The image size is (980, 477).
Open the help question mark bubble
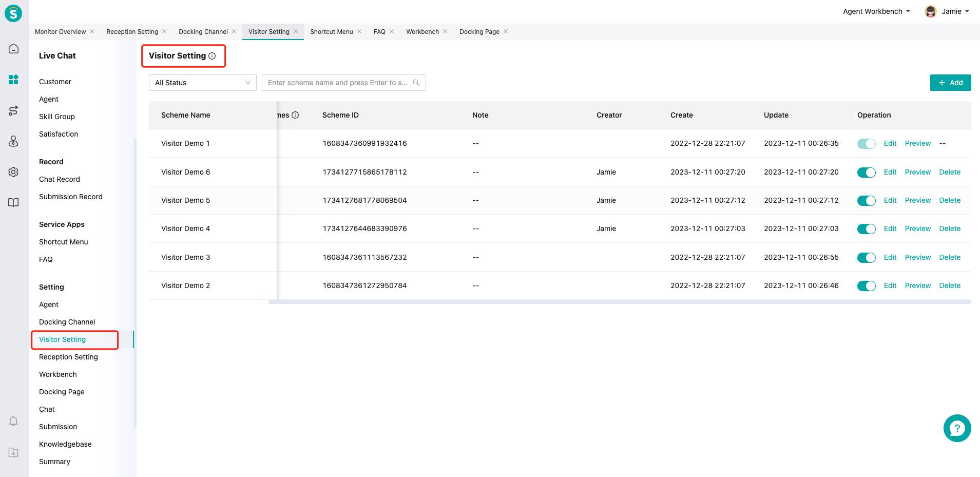[x=957, y=428]
